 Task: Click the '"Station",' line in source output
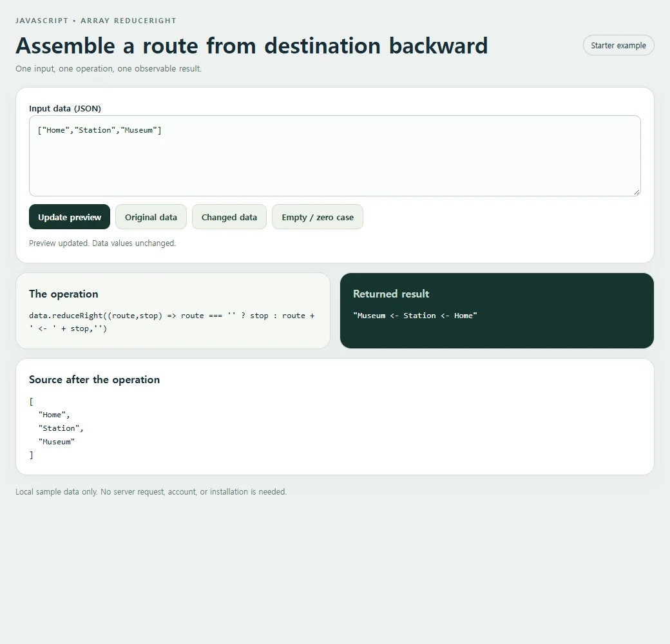click(61, 428)
